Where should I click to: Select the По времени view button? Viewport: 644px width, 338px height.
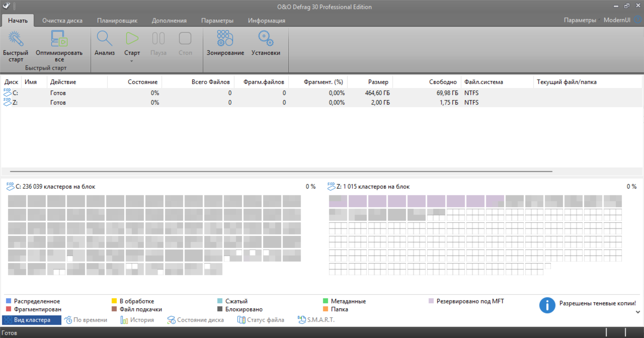tap(86, 320)
